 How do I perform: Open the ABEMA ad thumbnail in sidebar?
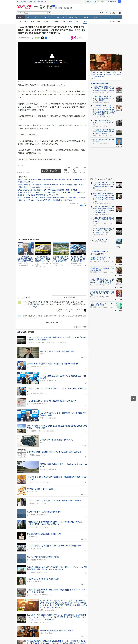(106, 62)
